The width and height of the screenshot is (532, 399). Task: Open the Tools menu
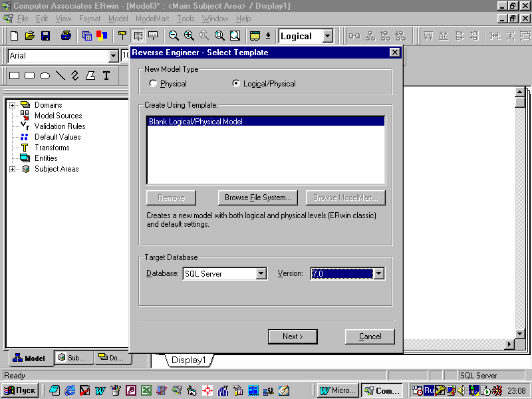tap(186, 19)
